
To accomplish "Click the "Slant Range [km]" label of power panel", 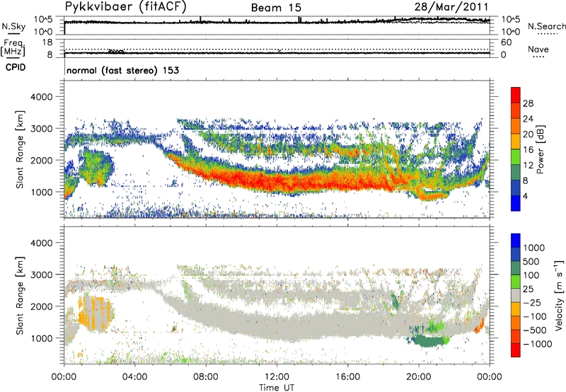I will click(x=20, y=149).
